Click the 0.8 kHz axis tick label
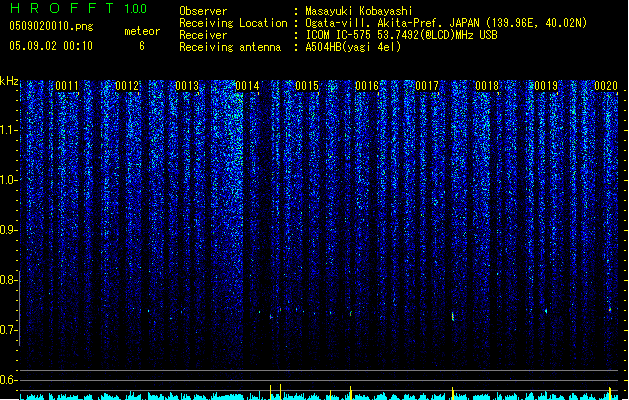 click(x=9, y=280)
